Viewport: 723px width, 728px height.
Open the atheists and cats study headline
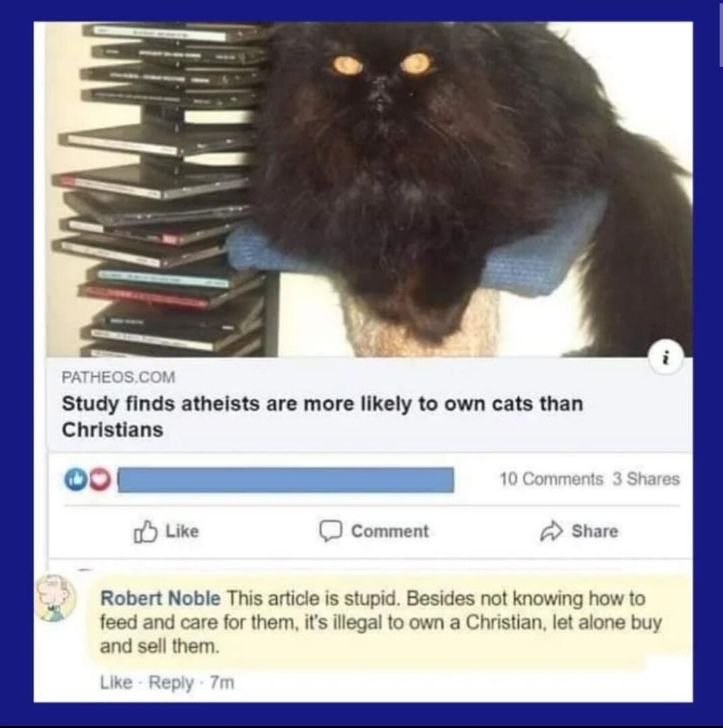pyautogui.click(x=323, y=417)
